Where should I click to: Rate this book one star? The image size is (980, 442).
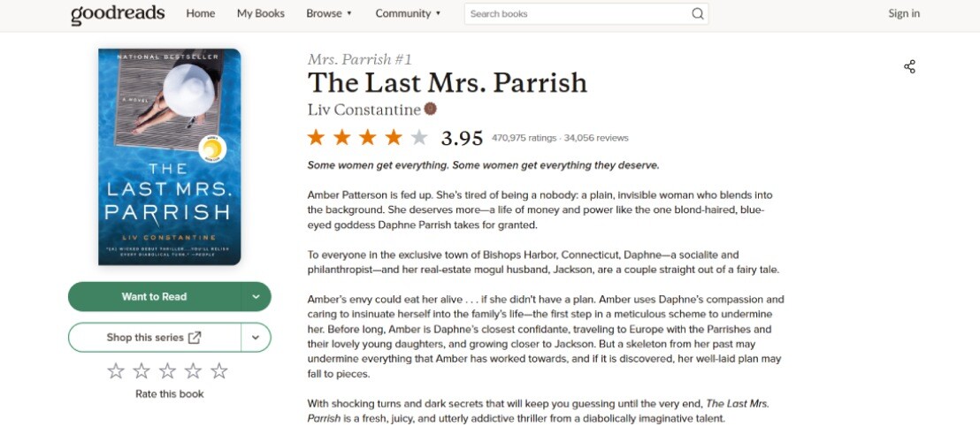pos(116,371)
